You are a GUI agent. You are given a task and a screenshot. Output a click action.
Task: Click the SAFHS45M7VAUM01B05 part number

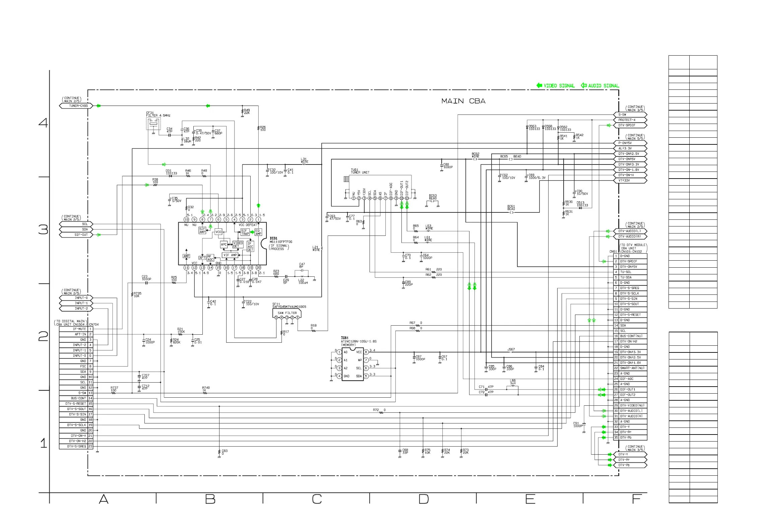289,307
